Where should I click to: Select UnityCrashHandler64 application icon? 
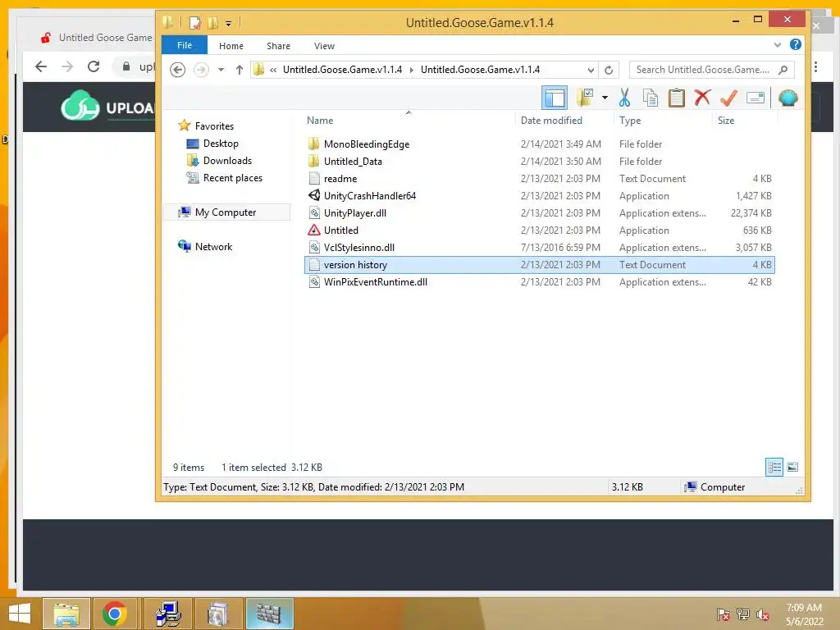tap(314, 195)
